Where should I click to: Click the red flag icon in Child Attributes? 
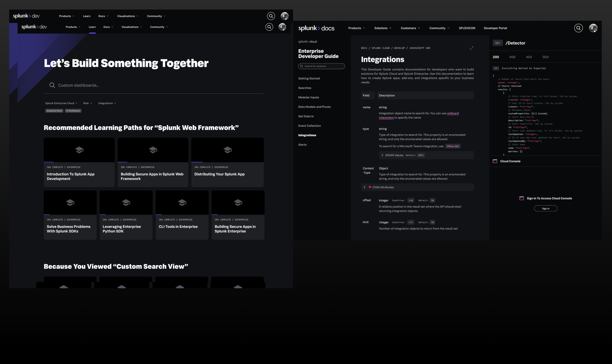click(370, 187)
